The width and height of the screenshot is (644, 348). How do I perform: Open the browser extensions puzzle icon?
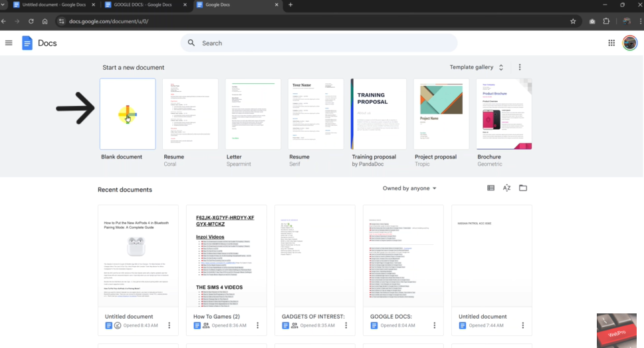point(606,21)
